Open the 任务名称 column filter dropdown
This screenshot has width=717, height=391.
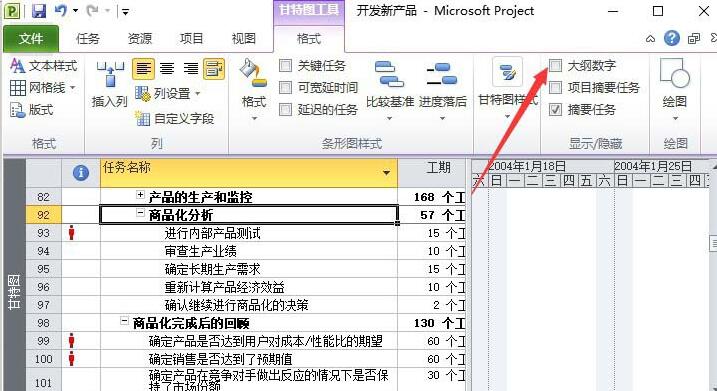(386, 173)
